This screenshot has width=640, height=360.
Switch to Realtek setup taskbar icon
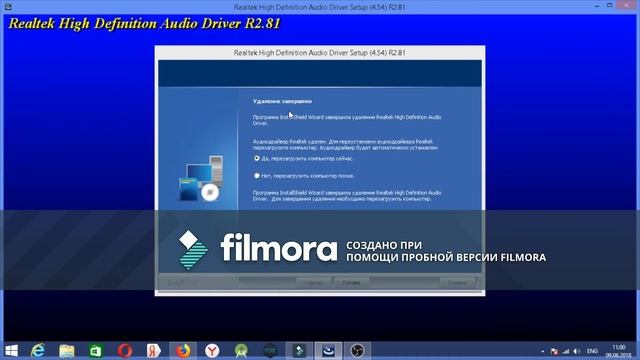point(329,351)
